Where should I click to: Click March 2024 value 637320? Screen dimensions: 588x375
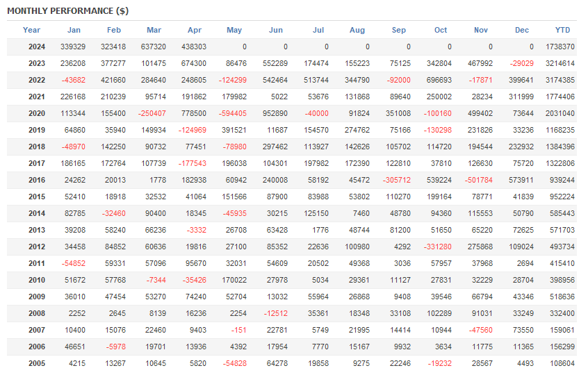[x=153, y=47]
